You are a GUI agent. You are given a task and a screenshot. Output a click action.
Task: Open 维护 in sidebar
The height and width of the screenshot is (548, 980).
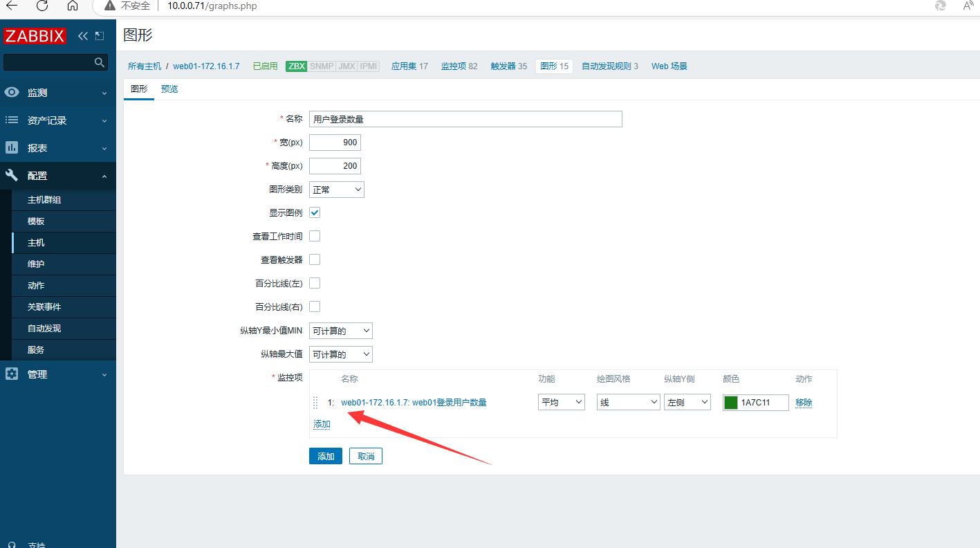point(36,264)
